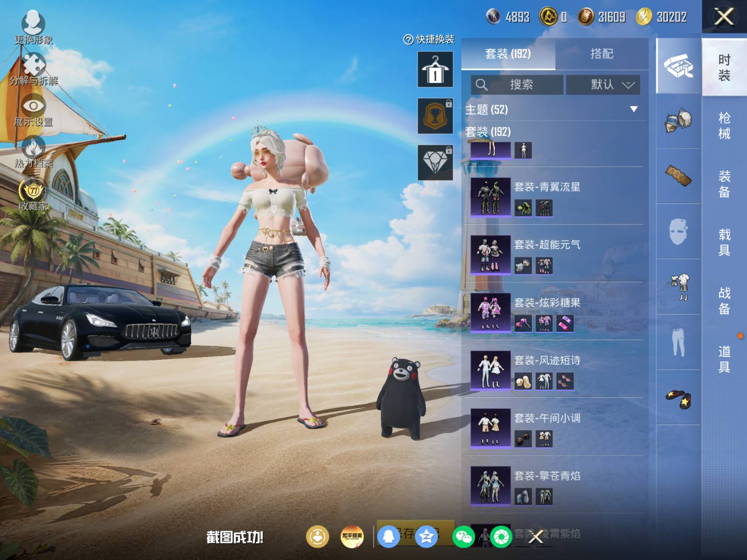747x560 pixels.
Task: Select the 套装-炫彩糖果 outfit thumbnail
Action: click(491, 313)
